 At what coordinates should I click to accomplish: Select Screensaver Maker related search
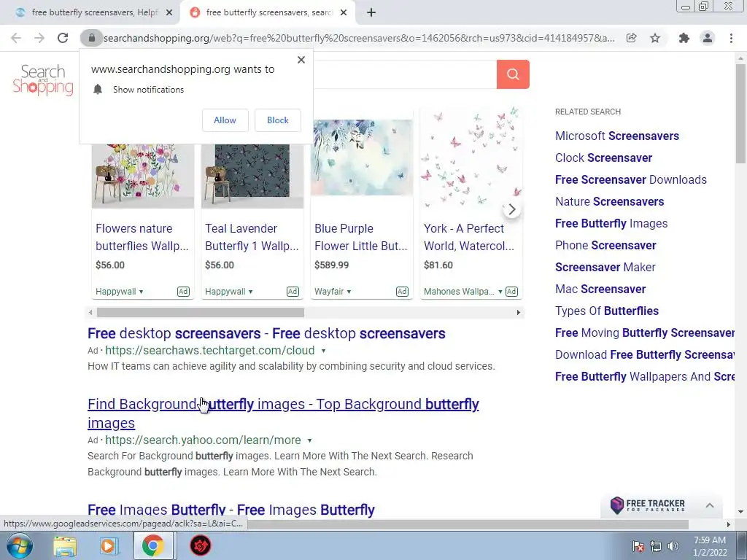[x=605, y=268]
